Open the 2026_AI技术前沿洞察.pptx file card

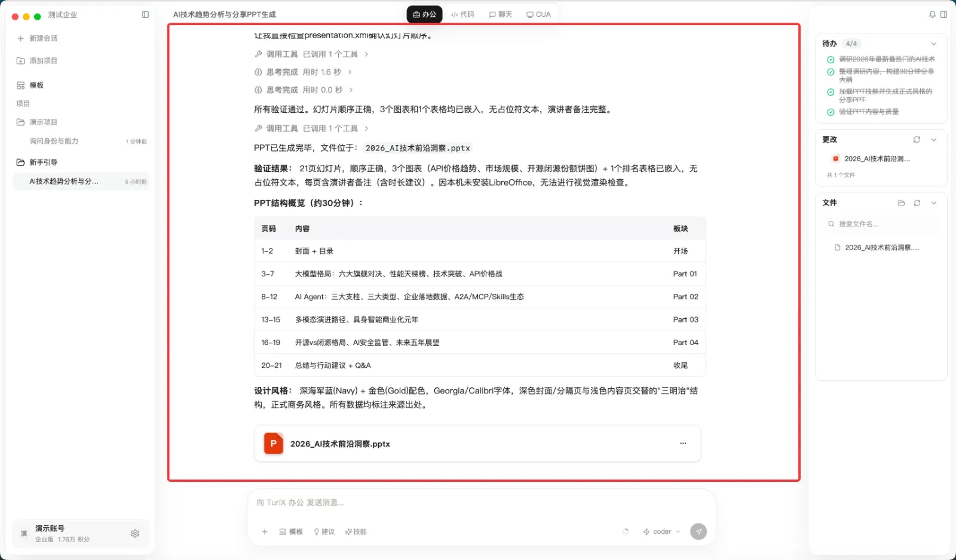pyautogui.click(x=477, y=444)
